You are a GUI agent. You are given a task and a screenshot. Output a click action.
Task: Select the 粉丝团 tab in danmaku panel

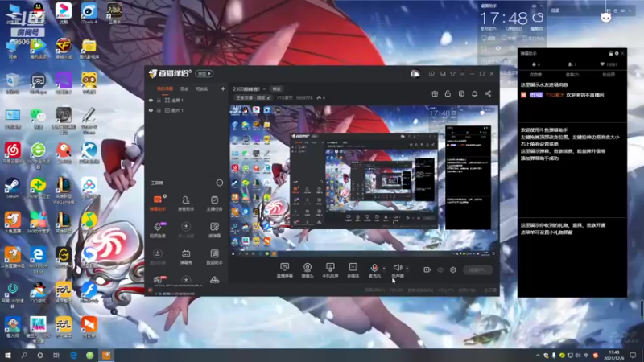(609, 75)
